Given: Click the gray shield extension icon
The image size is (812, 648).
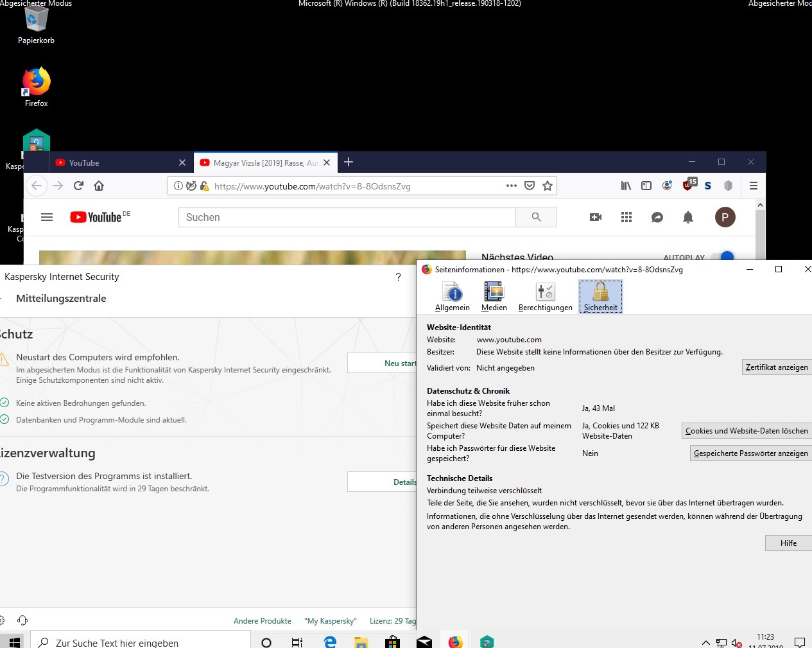Looking at the screenshot, I should tap(728, 186).
